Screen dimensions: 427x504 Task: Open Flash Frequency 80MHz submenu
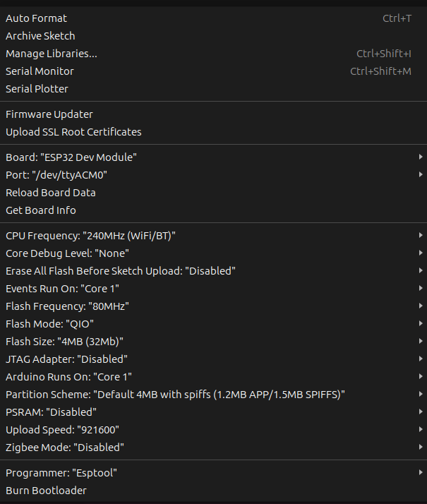click(213, 306)
